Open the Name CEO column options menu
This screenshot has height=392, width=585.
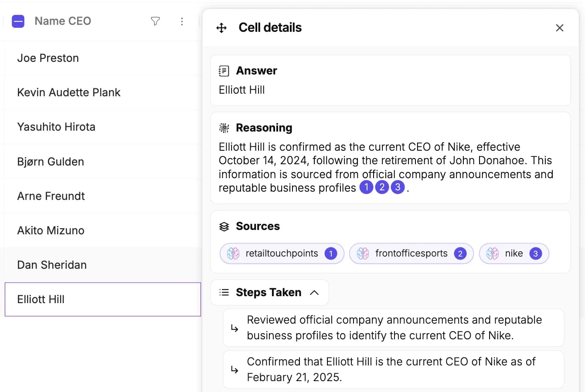pyautogui.click(x=182, y=21)
